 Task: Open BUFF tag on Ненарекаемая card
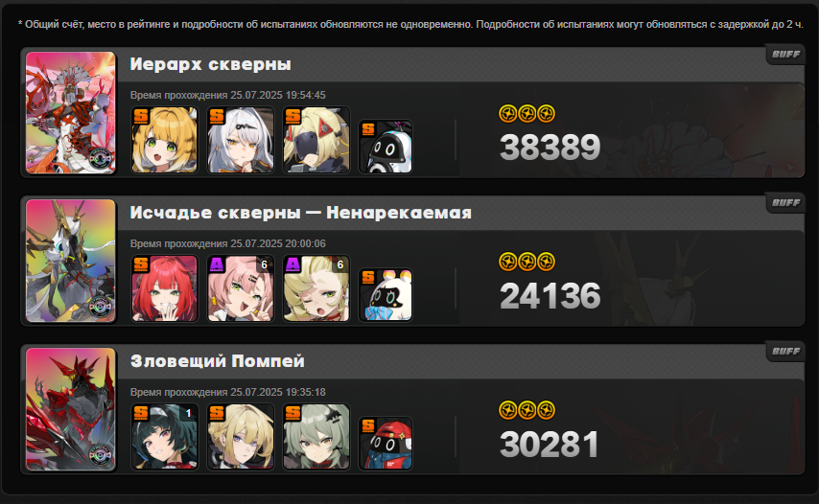(785, 203)
